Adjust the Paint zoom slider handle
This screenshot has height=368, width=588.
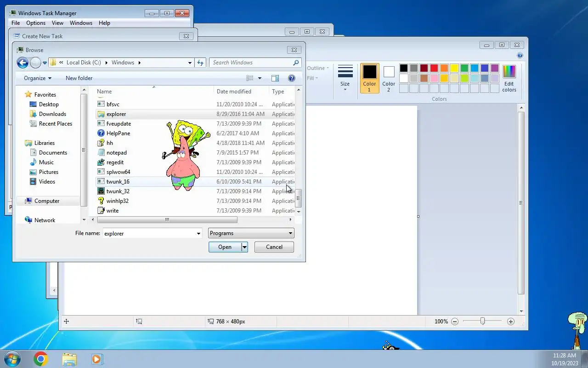point(482,321)
